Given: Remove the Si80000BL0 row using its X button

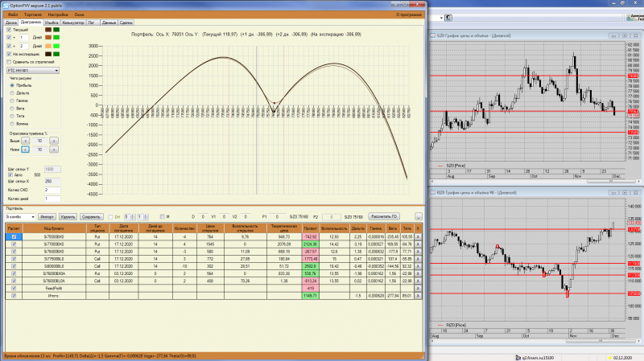Looking at the screenshot, I should (418, 266).
